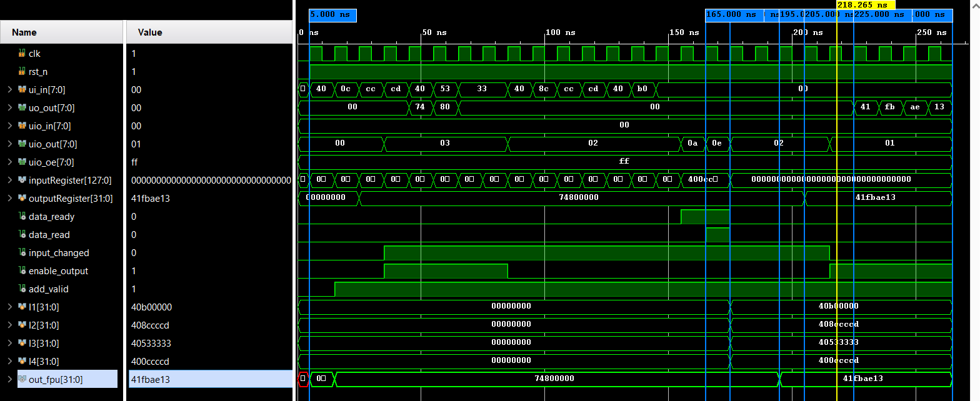Click the clk signal icon
This screenshot has width=980, height=401.
tap(22, 54)
